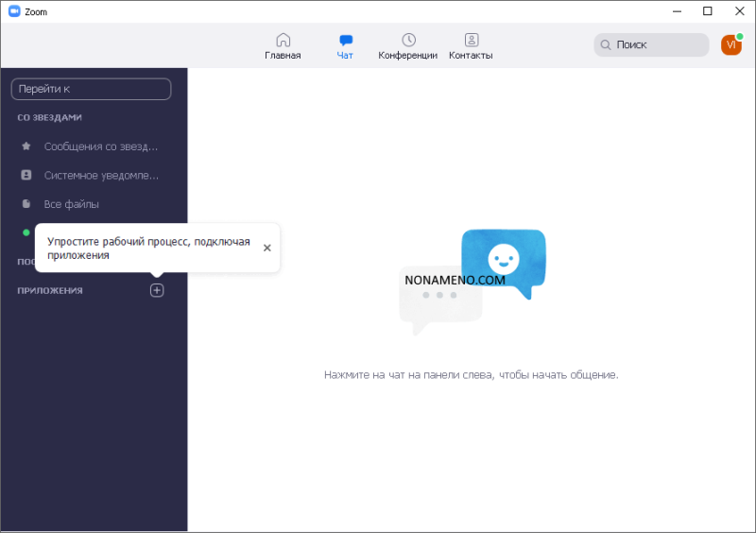Close the Zoom window
Image resolution: width=756 pixels, height=533 pixels.
click(738, 11)
